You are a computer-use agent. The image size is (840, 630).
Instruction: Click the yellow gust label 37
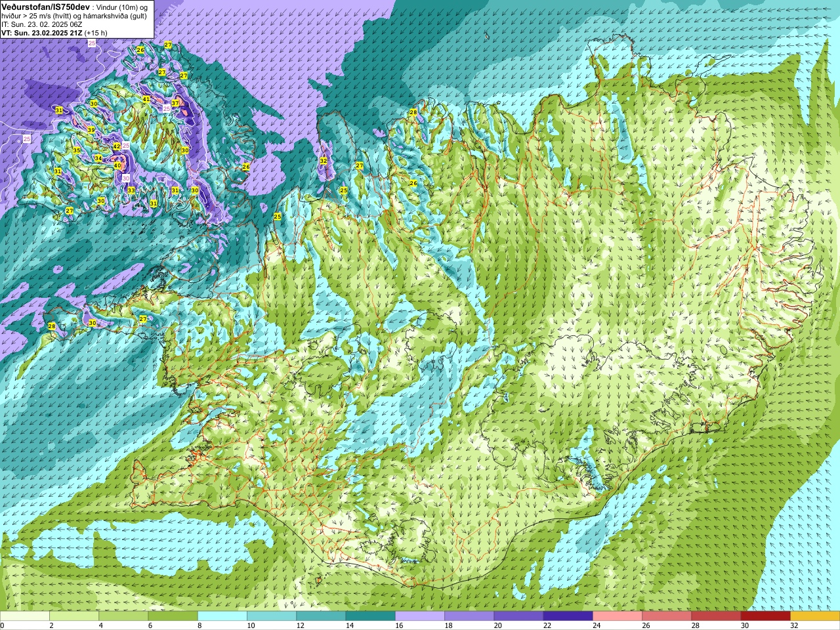pyautogui.click(x=175, y=103)
